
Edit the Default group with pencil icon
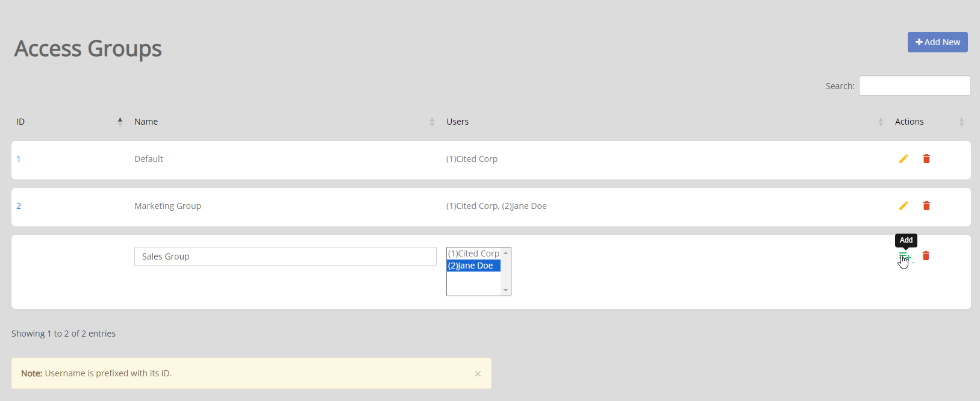(x=904, y=159)
